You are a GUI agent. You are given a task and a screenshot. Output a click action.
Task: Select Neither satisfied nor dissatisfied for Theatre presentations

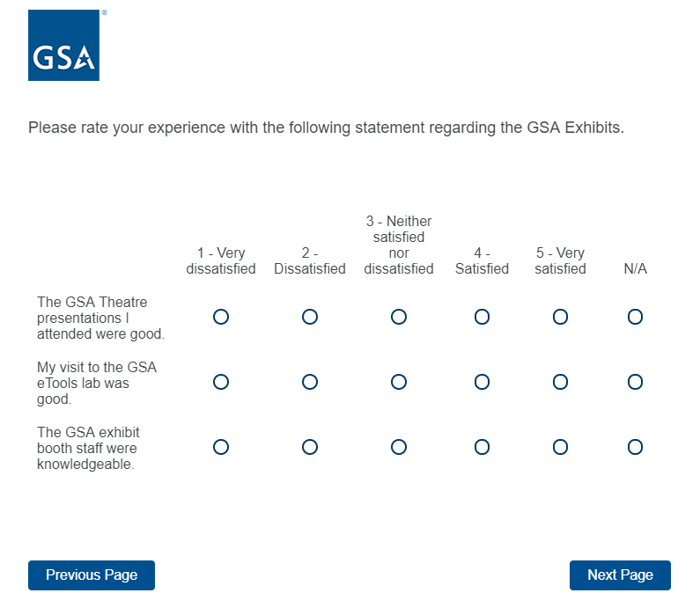tap(399, 317)
